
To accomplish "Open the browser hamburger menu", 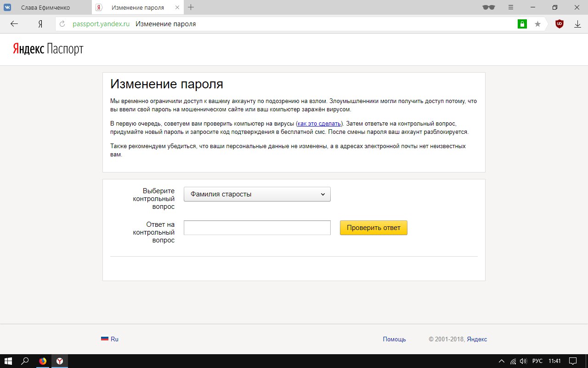I will [511, 7].
